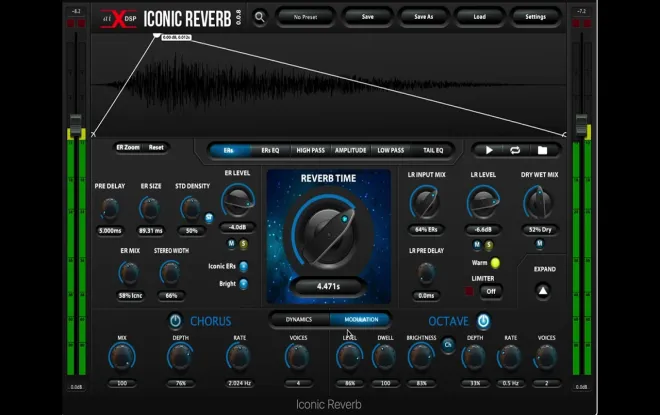Select the ERs EQ tab
The width and height of the screenshot is (660, 415).
pos(270,150)
